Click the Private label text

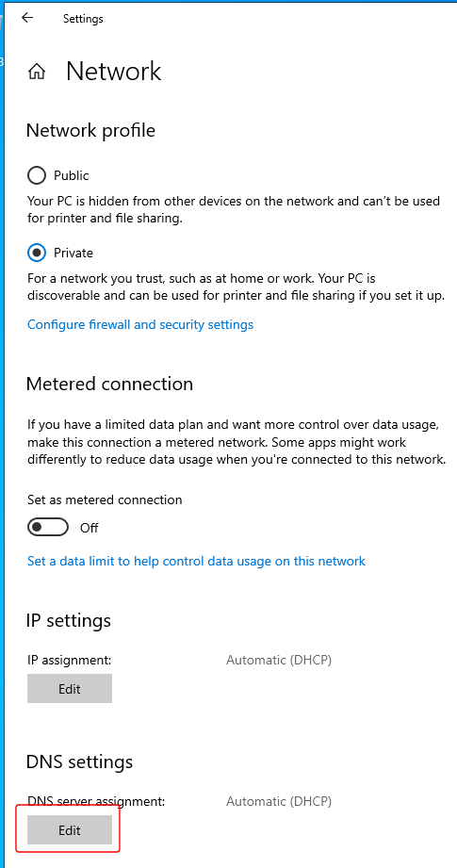coord(73,253)
